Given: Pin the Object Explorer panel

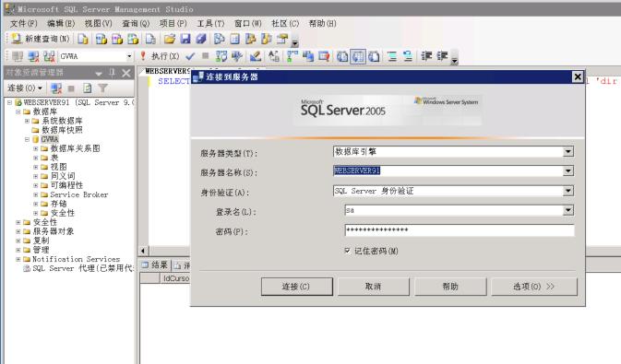Looking at the screenshot, I should click(x=112, y=73).
